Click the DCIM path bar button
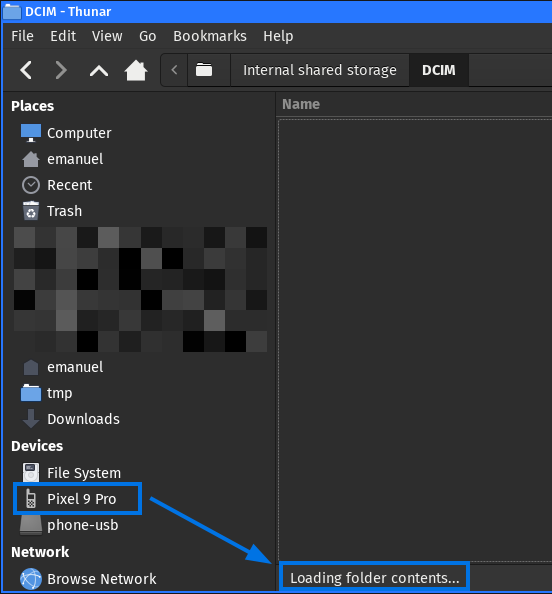The width and height of the screenshot is (552, 594). [x=439, y=70]
